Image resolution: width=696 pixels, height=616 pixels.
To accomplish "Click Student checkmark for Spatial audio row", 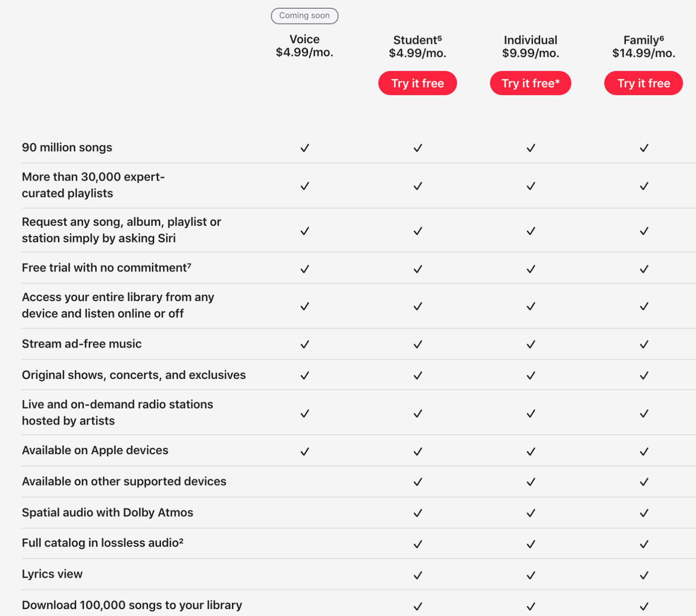I will coord(418,513).
